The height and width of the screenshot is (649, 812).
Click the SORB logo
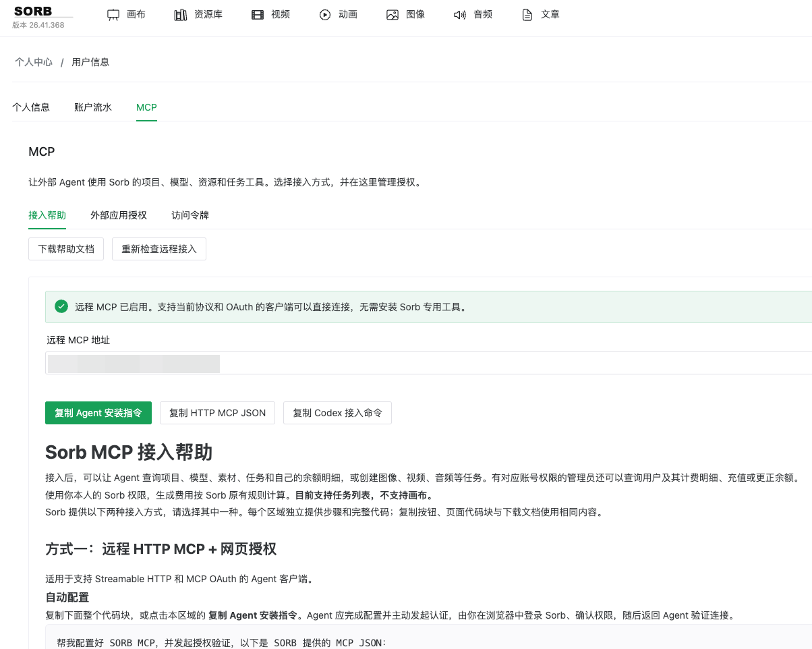(33, 11)
